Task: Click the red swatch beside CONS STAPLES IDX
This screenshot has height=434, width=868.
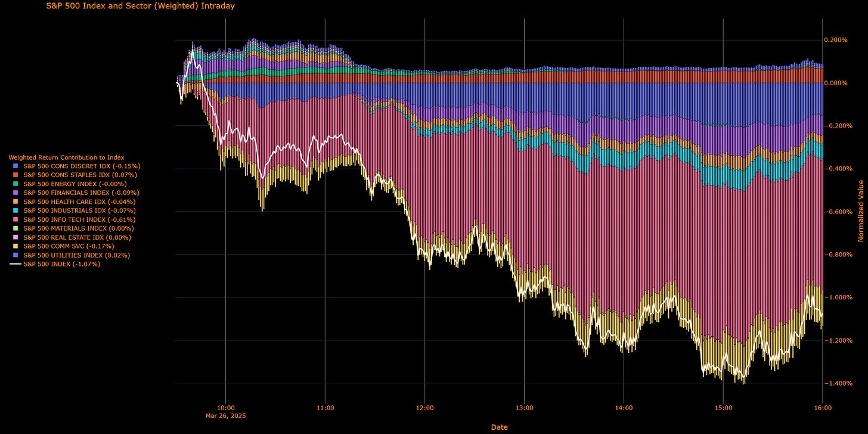Action: 15,175
